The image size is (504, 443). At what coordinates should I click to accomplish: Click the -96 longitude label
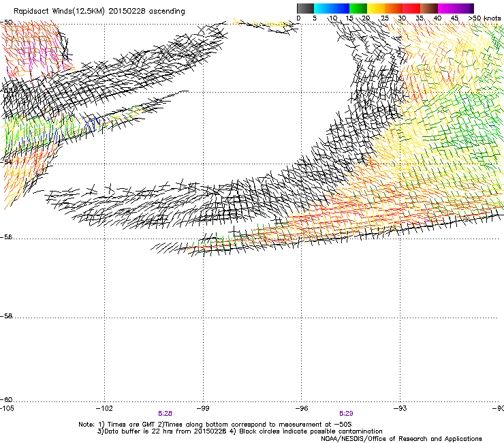pyautogui.click(x=302, y=408)
